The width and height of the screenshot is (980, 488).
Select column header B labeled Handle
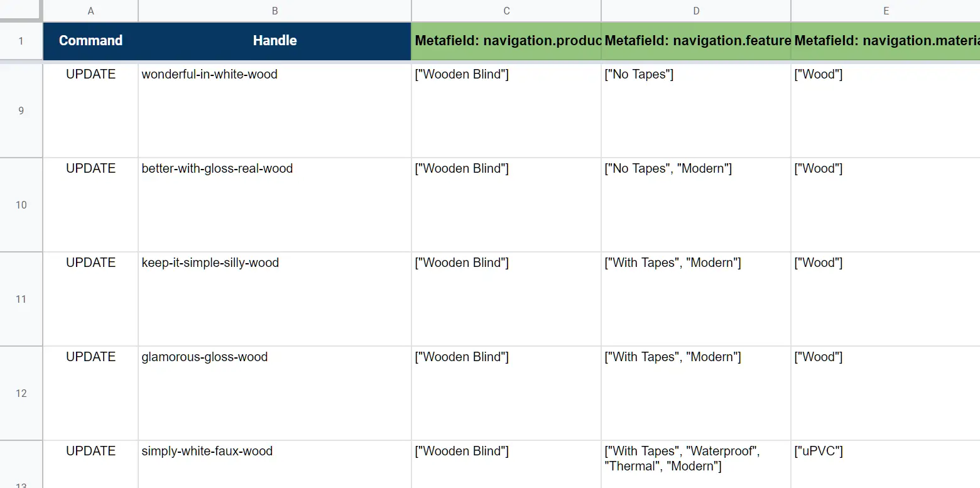[x=275, y=11]
